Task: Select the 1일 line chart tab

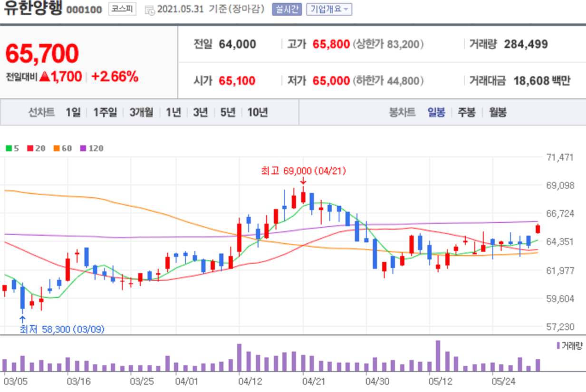Action: point(73,113)
